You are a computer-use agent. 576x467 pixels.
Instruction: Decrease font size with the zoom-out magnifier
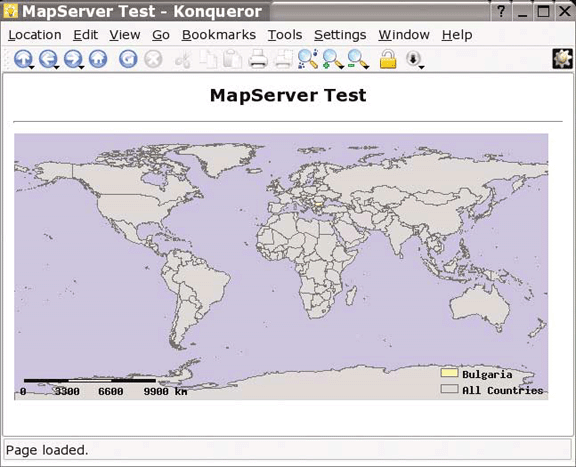(x=358, y=59)
